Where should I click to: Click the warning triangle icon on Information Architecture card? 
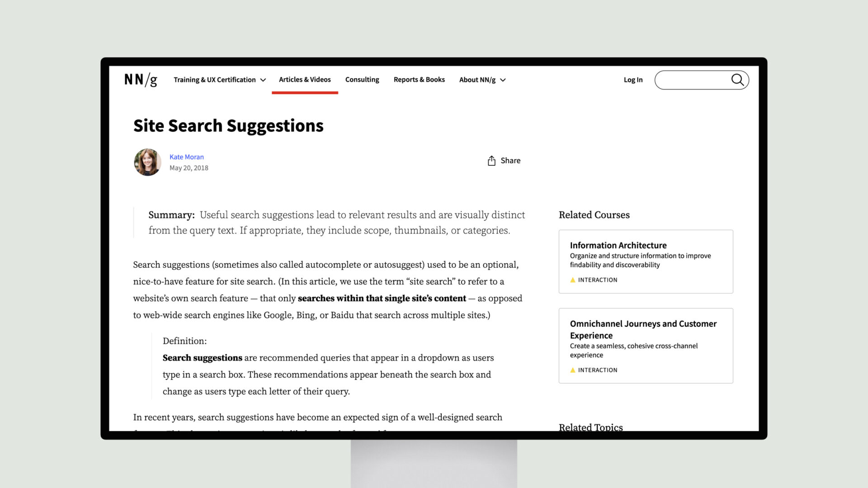(571, 279)
